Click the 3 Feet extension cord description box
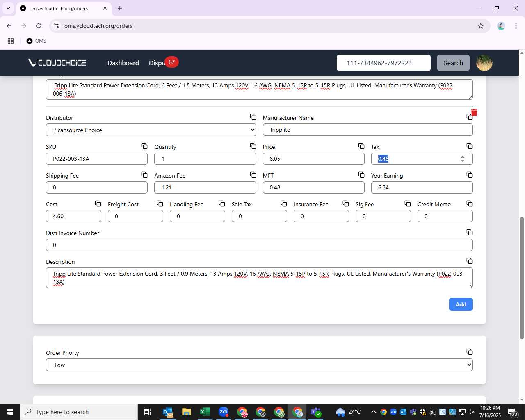Viewport: 525px width, 420px height. pyautogui.click(x=259, y=278)
